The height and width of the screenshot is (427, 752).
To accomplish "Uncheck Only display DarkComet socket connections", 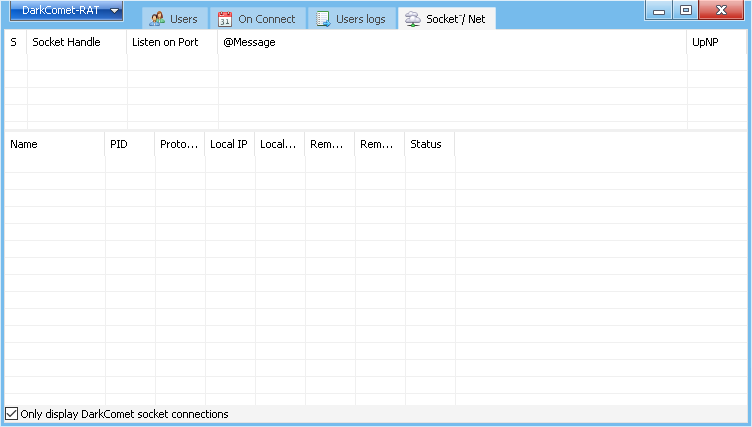I will 12,414.
